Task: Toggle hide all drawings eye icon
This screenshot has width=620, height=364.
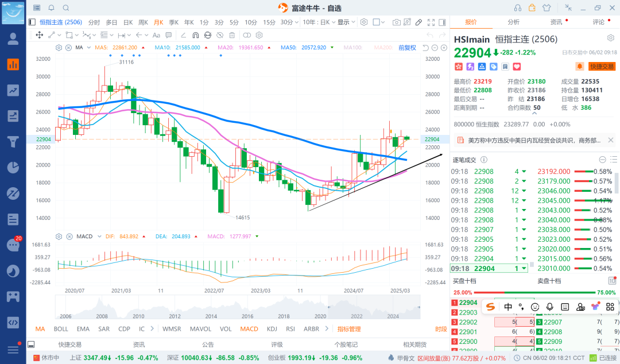Action: pyautogui.click(x=220, y=35)
